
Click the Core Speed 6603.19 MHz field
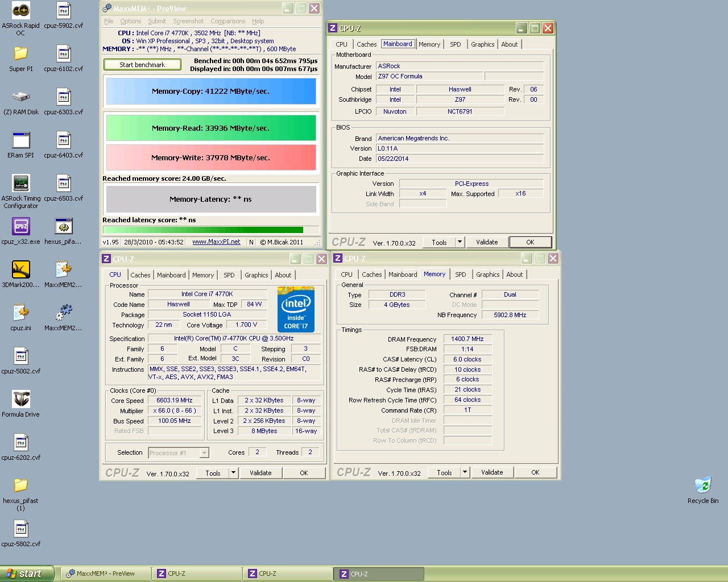pyautogui.click(x=175, y=401)
